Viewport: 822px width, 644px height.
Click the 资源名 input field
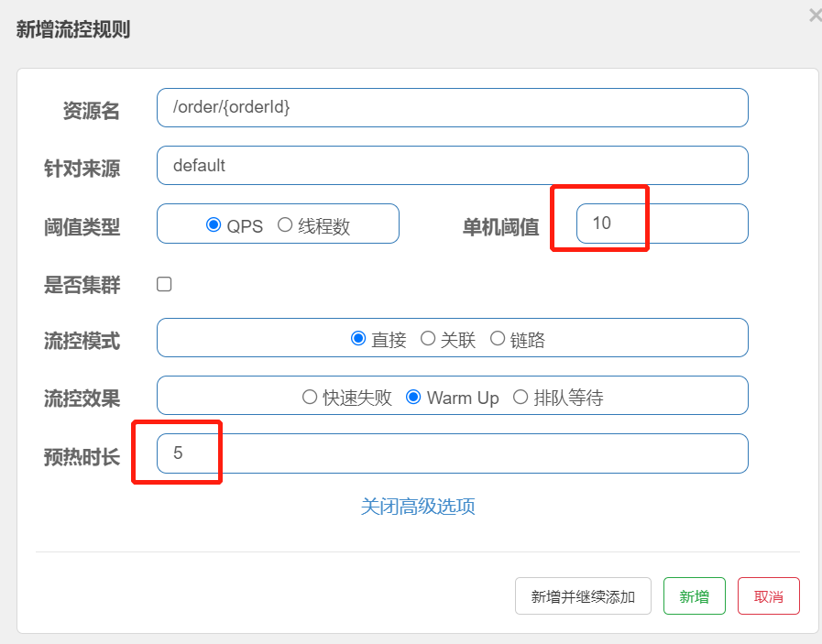click(x=453, y=107)
